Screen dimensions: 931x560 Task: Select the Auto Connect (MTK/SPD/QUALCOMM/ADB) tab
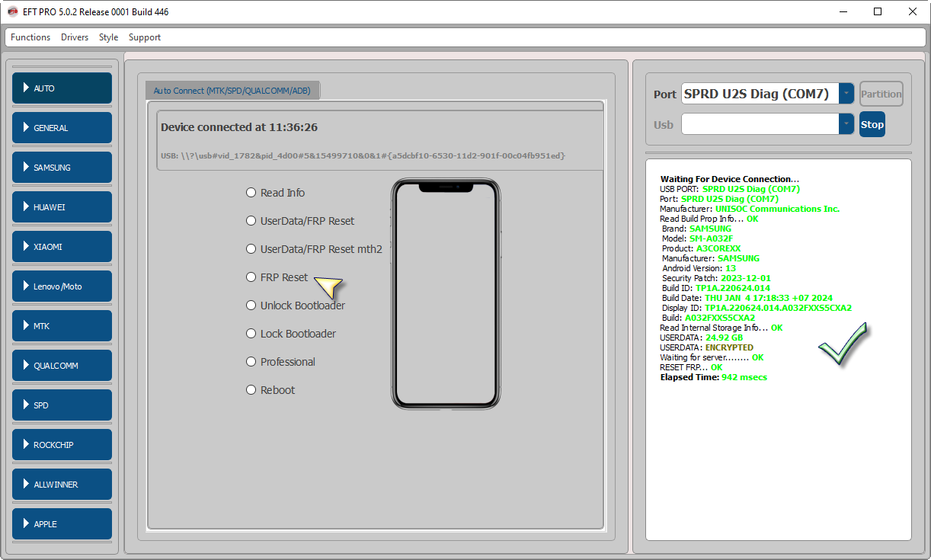(232, 90)
